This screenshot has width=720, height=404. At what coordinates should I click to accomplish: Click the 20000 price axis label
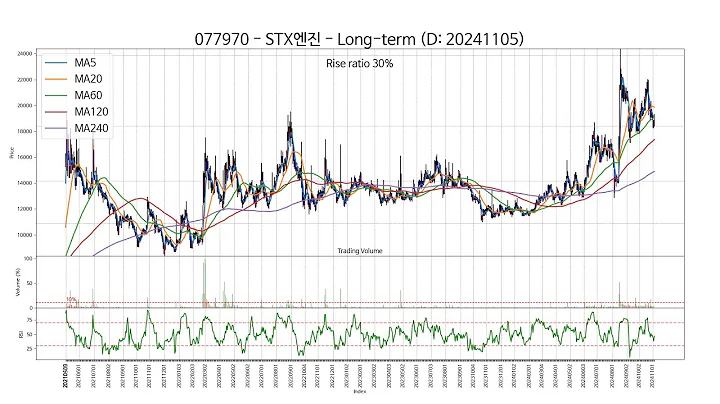point(25,106)
